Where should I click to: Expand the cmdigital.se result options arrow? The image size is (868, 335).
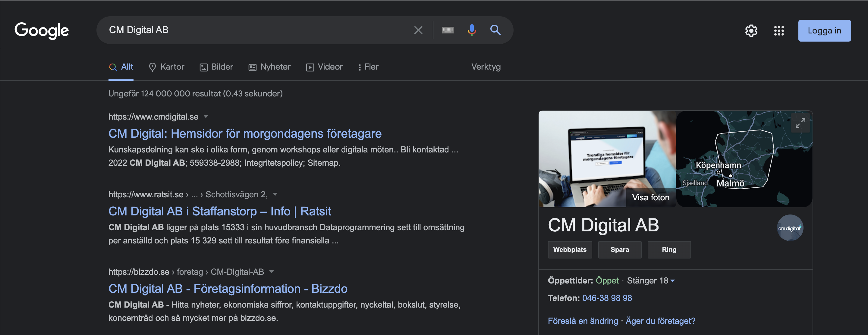206,117
